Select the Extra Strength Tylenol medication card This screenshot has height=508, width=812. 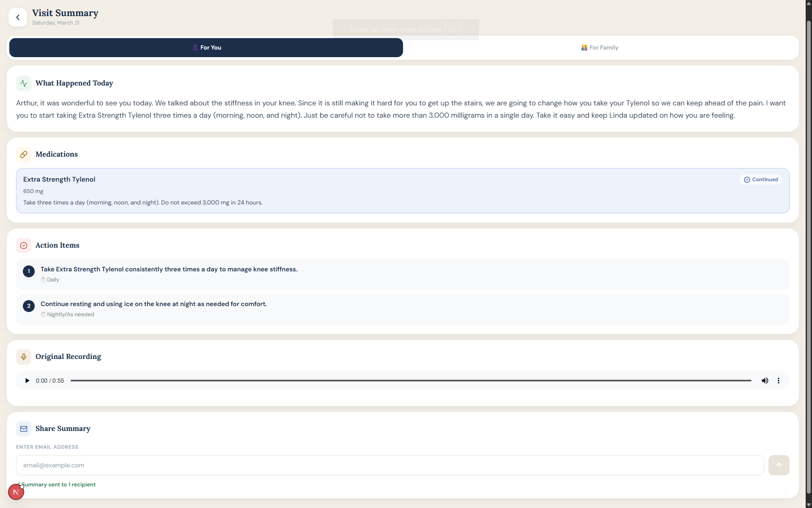coord(402,191)
